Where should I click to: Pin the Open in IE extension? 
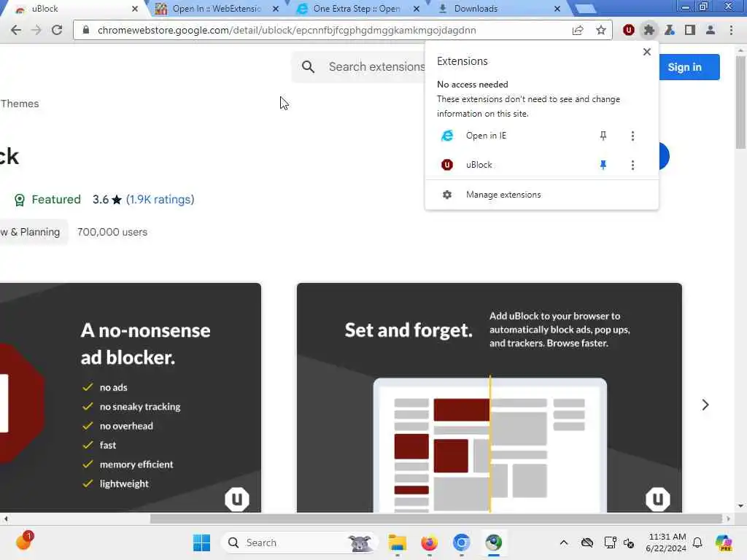[603, 136]
